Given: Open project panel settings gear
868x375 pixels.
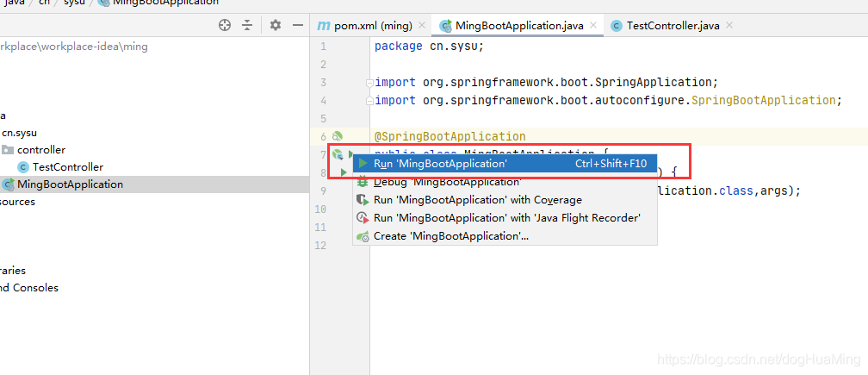Looking at the screenshot, I should (276, 25).
